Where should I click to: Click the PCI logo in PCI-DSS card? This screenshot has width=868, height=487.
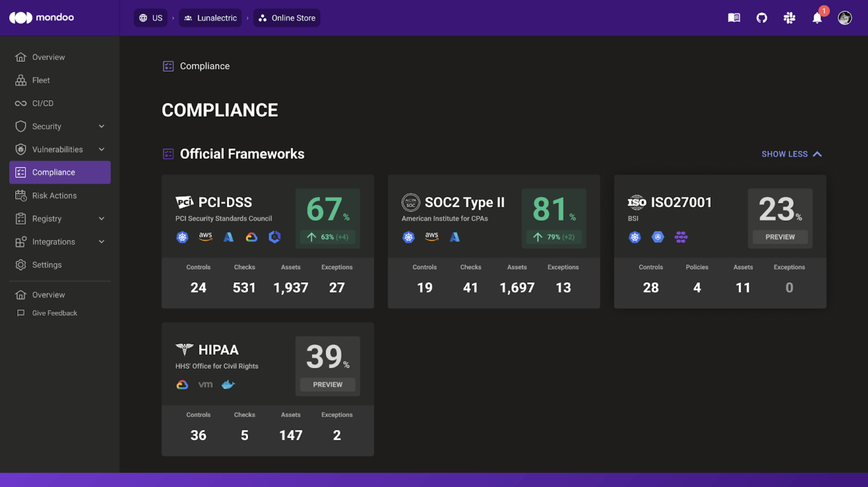click(184, 202)
